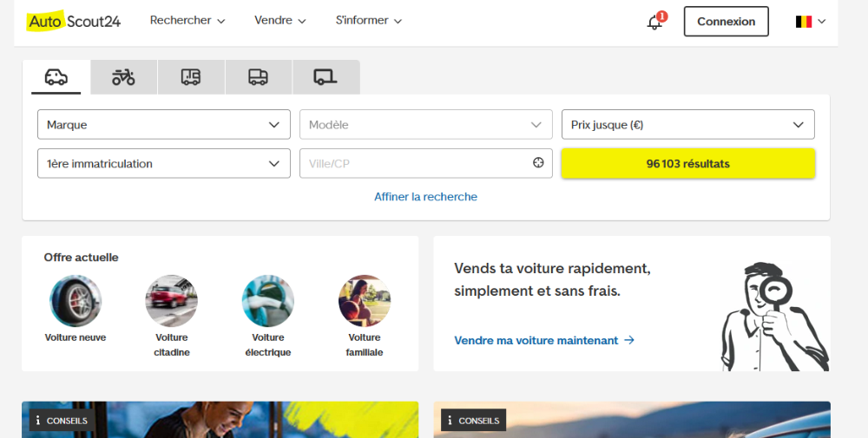Click the Connexion button
Screen dimensions: 868x438
click(726, 22)
